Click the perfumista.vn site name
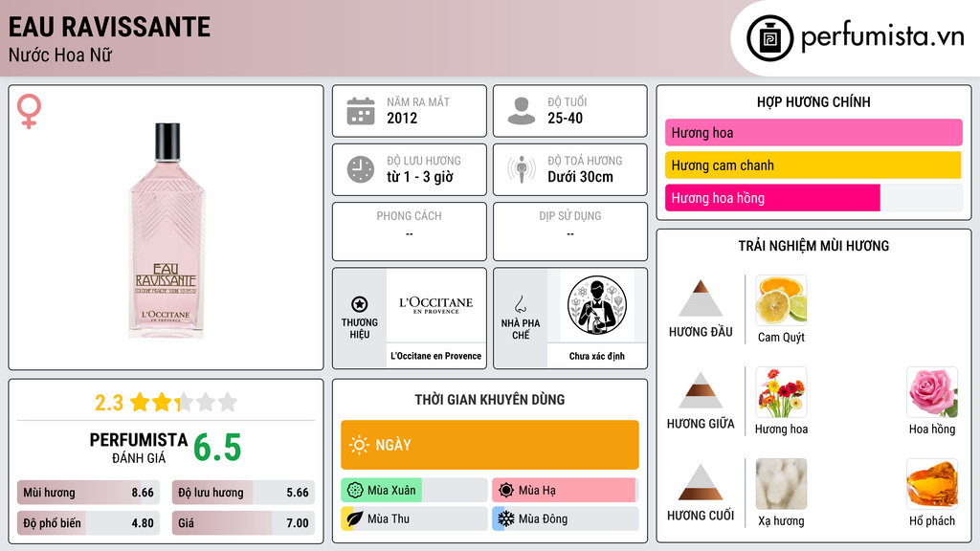 [x=882, y=36]
